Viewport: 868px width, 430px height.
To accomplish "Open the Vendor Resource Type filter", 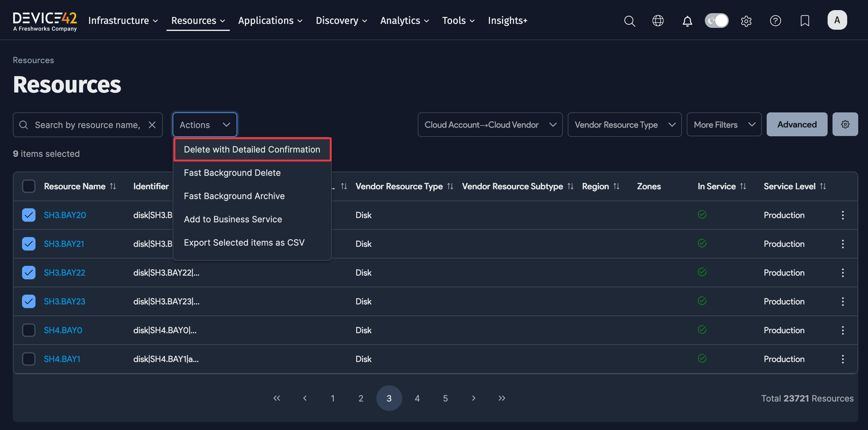I will point(624,124).
